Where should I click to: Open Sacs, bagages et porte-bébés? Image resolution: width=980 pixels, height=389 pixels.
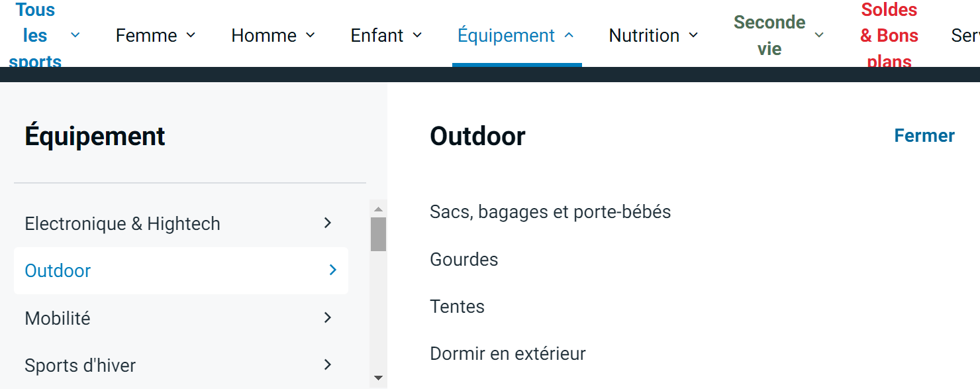click(550, 212)
